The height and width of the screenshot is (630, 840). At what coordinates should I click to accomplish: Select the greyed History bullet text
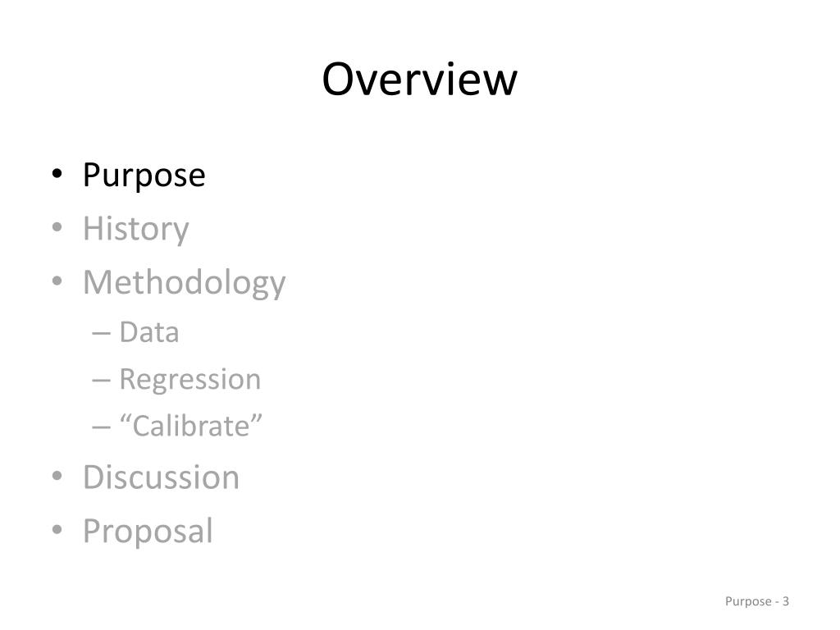(x=136, y=229)
